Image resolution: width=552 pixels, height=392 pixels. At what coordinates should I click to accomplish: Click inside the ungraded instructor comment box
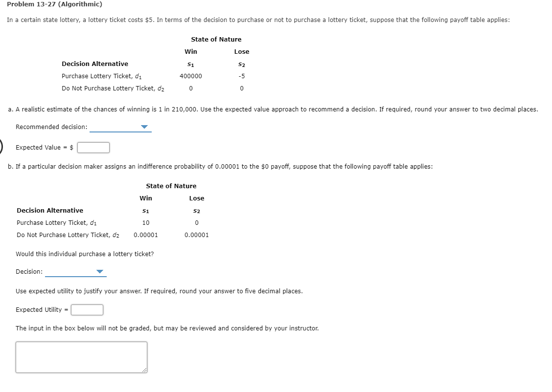(81, 357)
